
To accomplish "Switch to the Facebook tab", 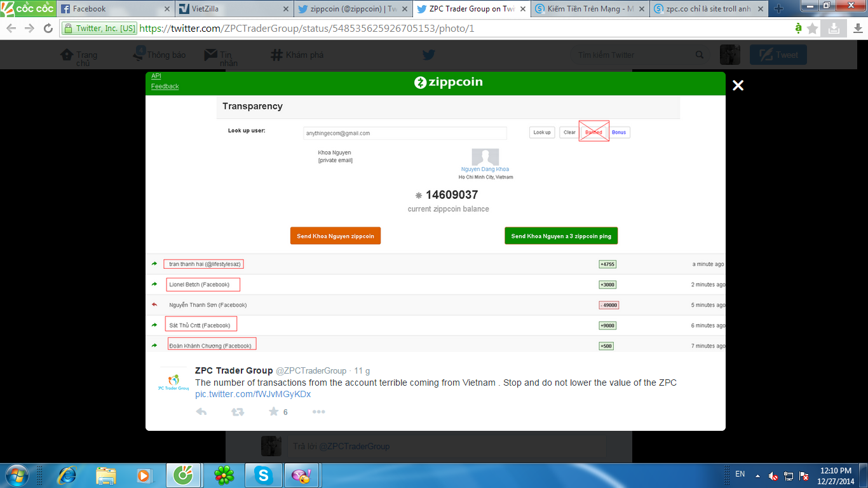I will [114, 9].
